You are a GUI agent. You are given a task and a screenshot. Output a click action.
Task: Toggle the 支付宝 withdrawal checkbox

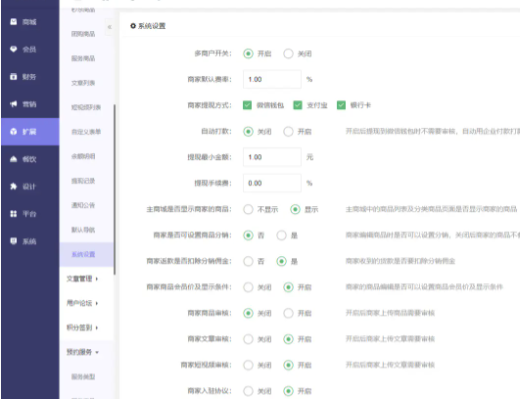[297, 105]
